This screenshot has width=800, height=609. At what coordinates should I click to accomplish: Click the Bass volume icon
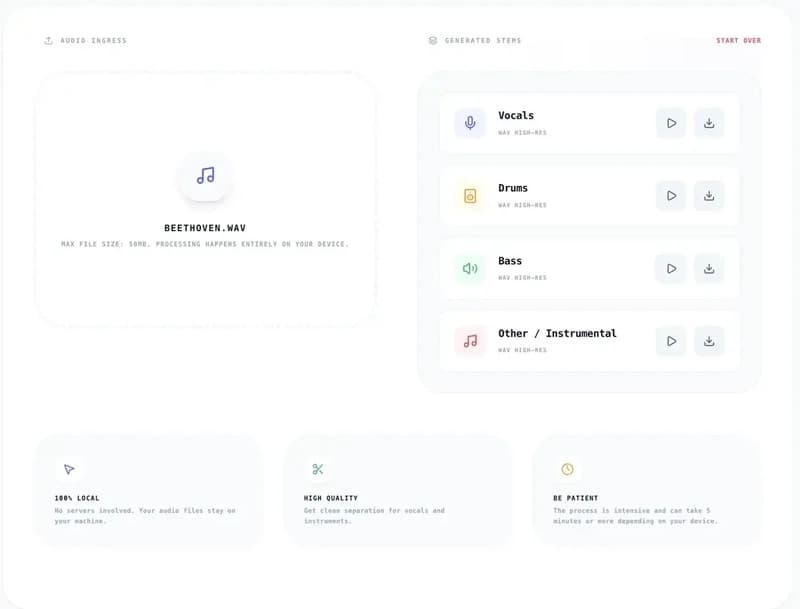[x=470, y=268]
